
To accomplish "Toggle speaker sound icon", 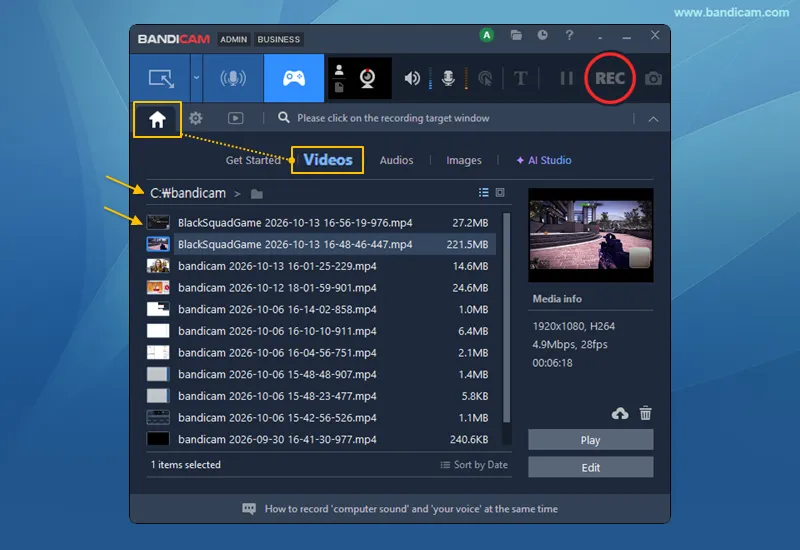I will click(x=412, y=78).
